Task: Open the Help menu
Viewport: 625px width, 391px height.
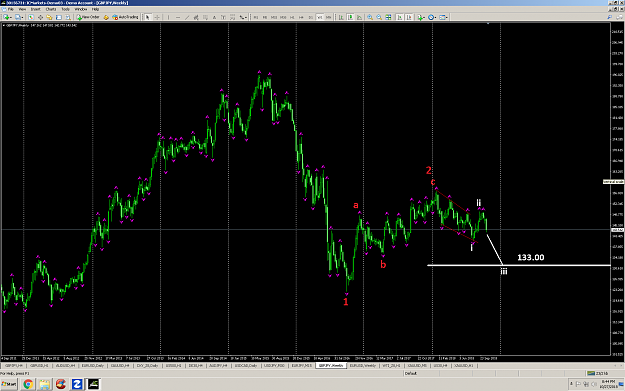Action: (x=95, y=9)
